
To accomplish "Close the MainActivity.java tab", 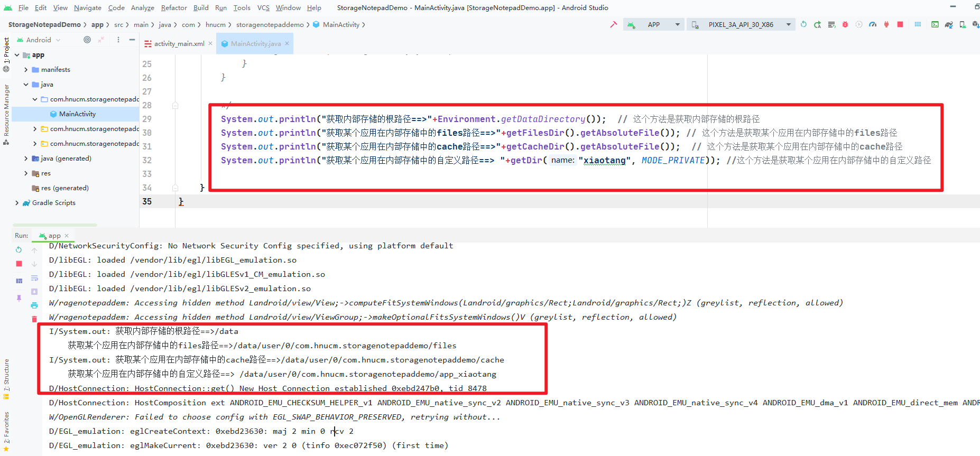I will coord(287,43).
